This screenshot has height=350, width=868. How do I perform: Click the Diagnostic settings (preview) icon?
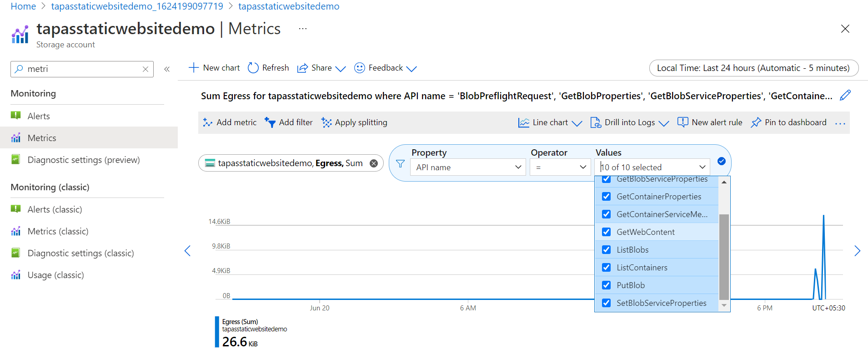pyautogui.click(x=16, y=159)
